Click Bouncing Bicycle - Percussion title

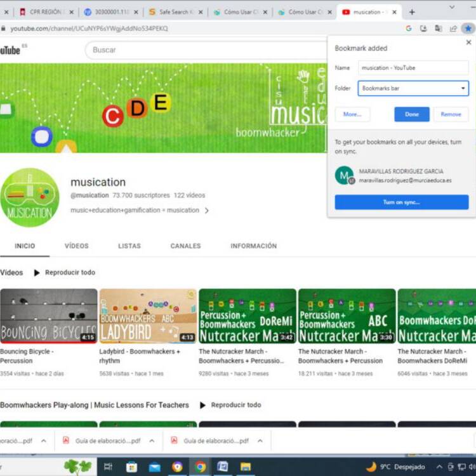27,356
